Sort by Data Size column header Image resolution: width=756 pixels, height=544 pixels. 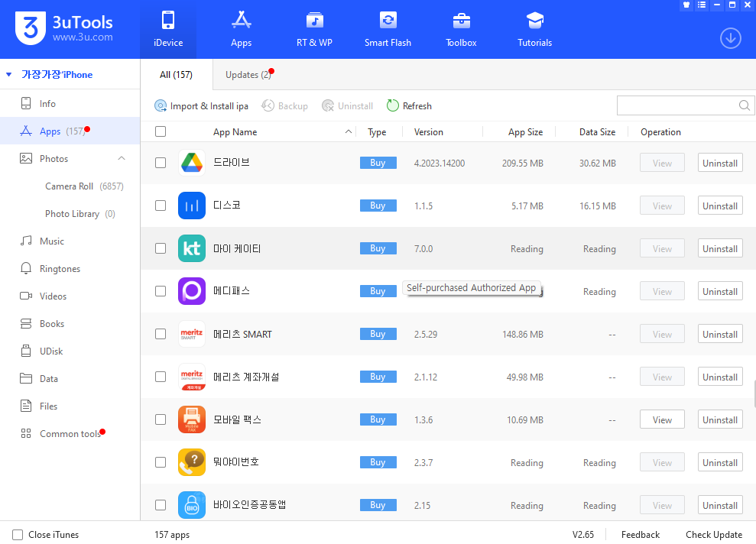597,131
